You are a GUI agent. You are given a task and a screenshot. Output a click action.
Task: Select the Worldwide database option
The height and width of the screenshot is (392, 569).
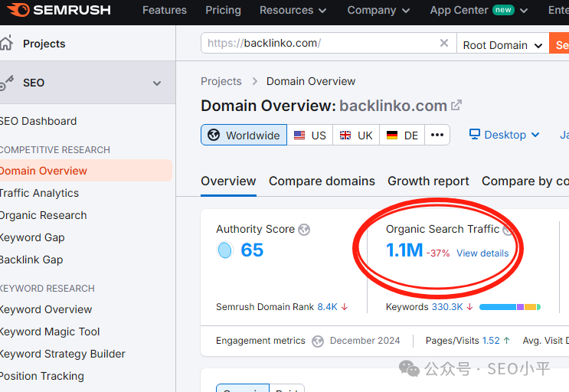coord(244,135)
